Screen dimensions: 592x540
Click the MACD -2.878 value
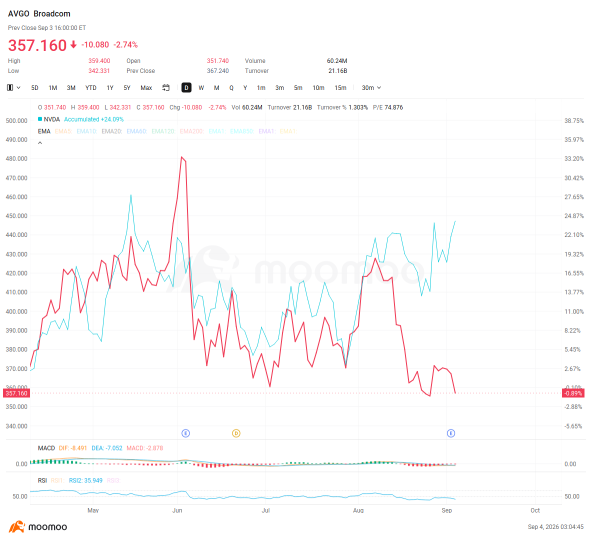145,448
